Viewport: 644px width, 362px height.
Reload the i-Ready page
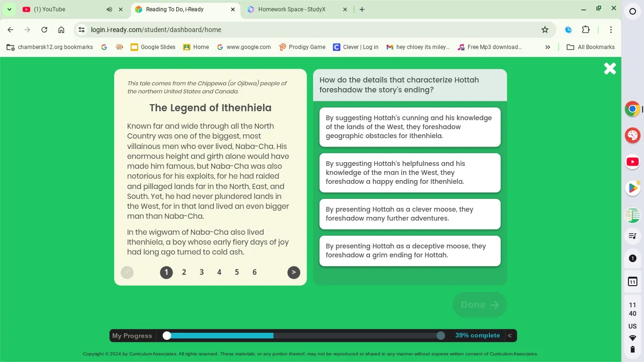pos(44,30)
